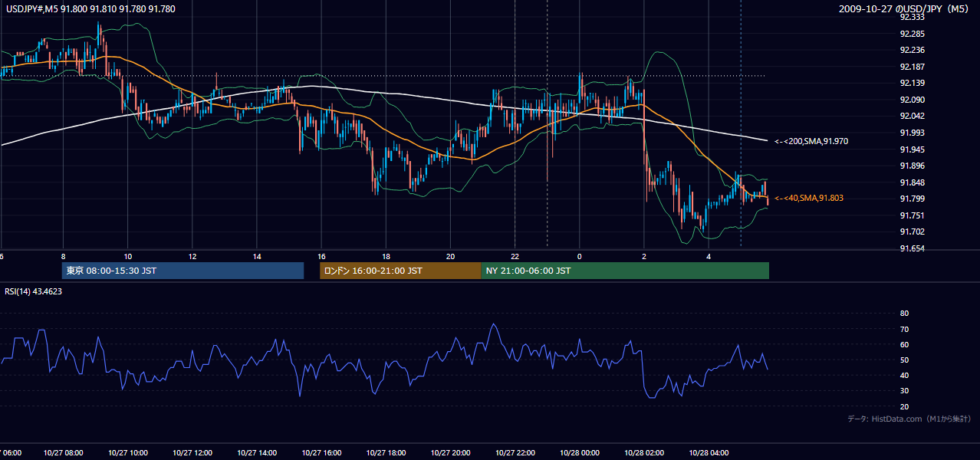Click the 10/27 18:00 time axis label

pos(387,452)
